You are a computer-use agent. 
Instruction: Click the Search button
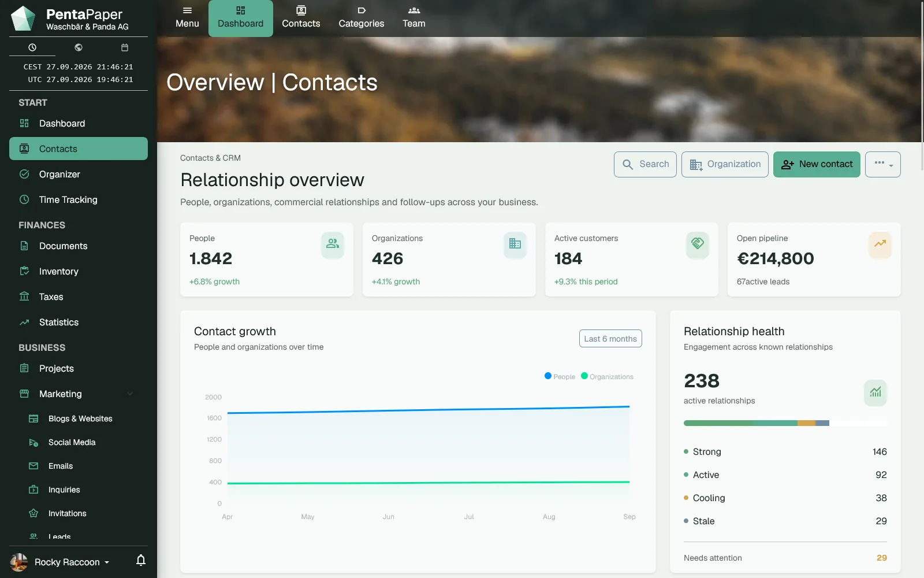pos(645,164)
